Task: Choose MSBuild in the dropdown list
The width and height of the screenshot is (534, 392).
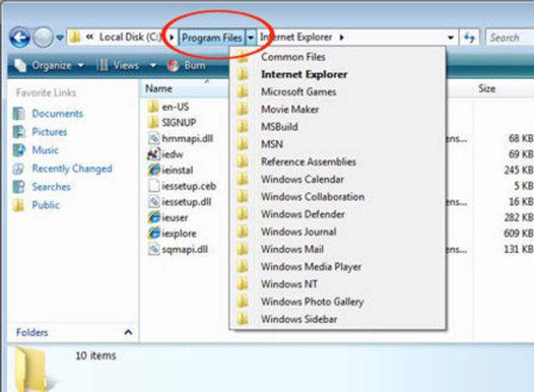Action: tap(338, 127)
